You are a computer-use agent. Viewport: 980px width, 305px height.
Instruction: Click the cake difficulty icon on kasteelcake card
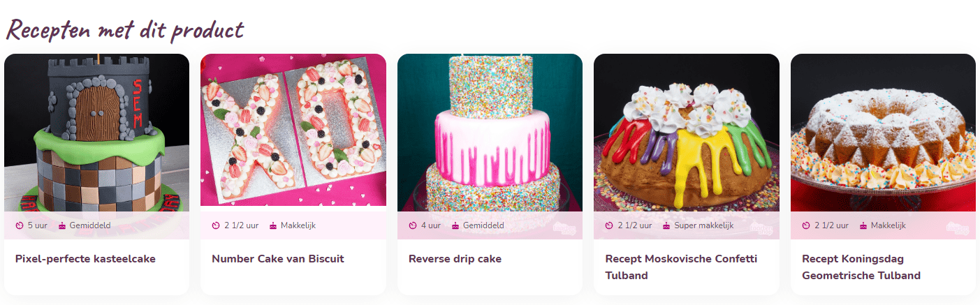pyautogui.click(x=62, y=225)
